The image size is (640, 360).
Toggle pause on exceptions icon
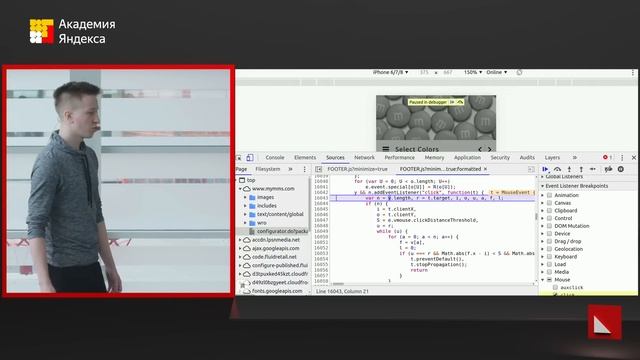621,169
